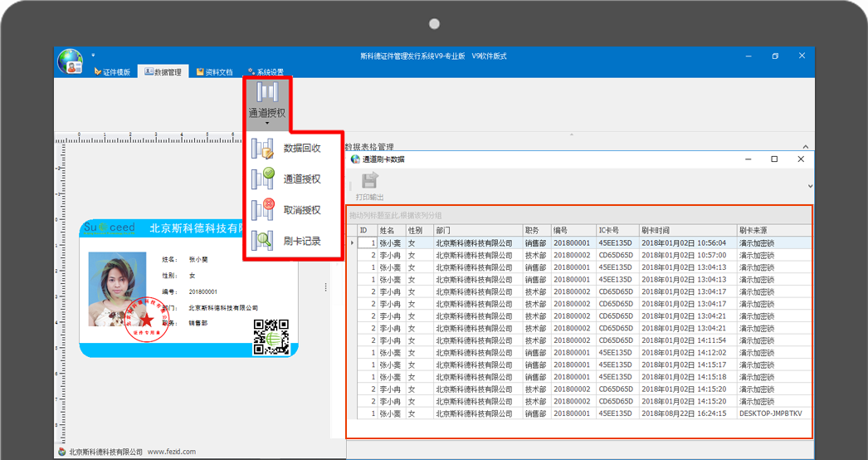
Task: Select the 数据管理 ribbon tab
Action: (163, 72)
